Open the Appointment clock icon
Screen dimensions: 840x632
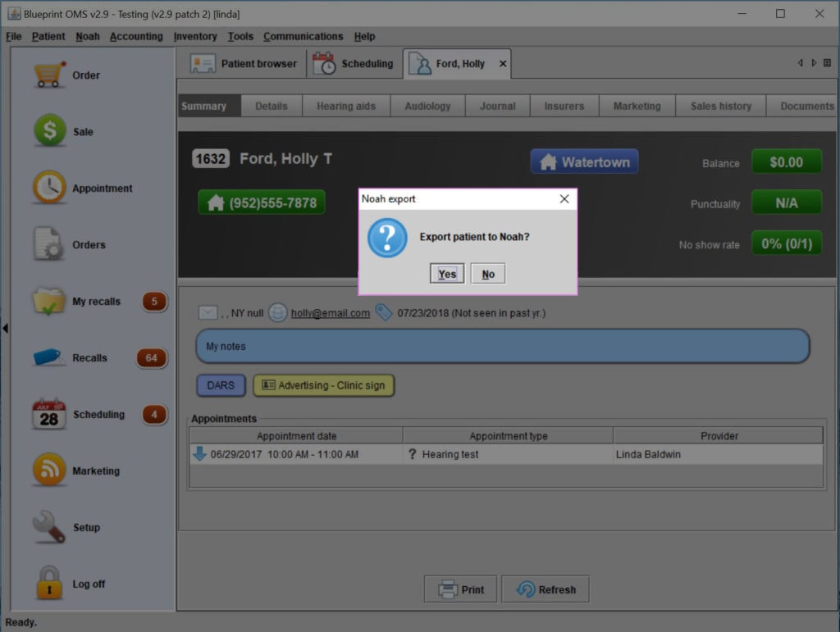(x=48, y=188)
